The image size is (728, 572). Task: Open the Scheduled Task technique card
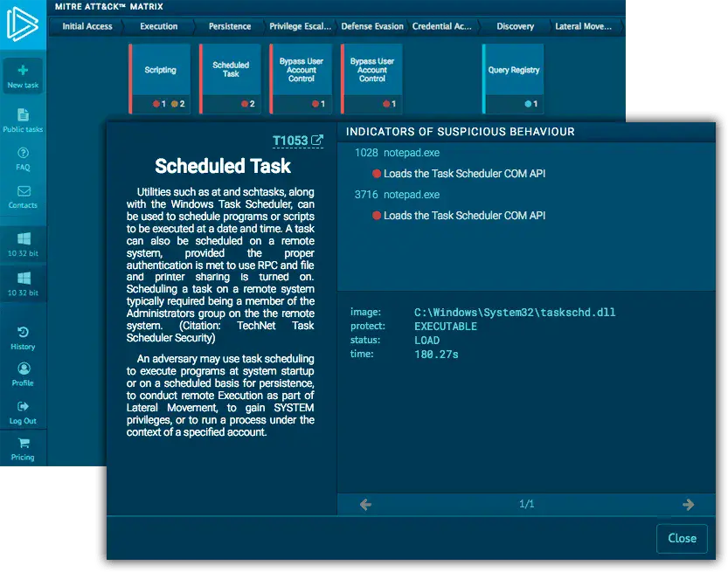(x=231, y=79)
